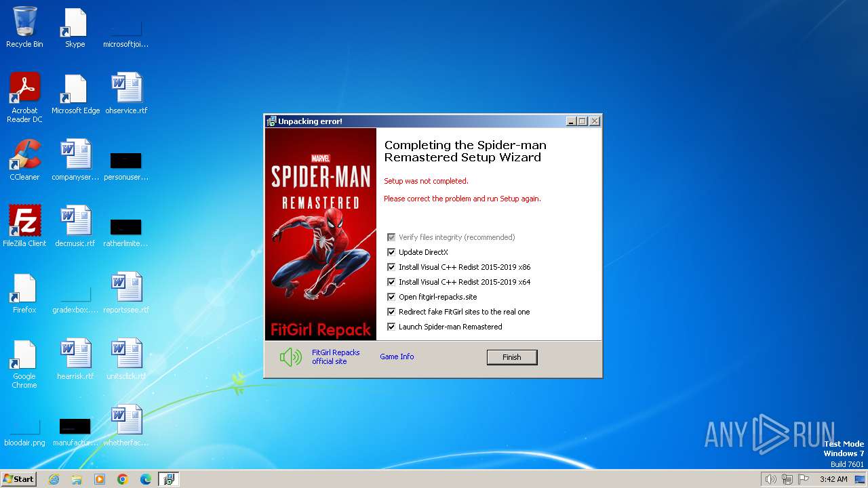868x488 pixels.
Task: Select the Google Chrome desktop shortcut
Action: (24, 364)
